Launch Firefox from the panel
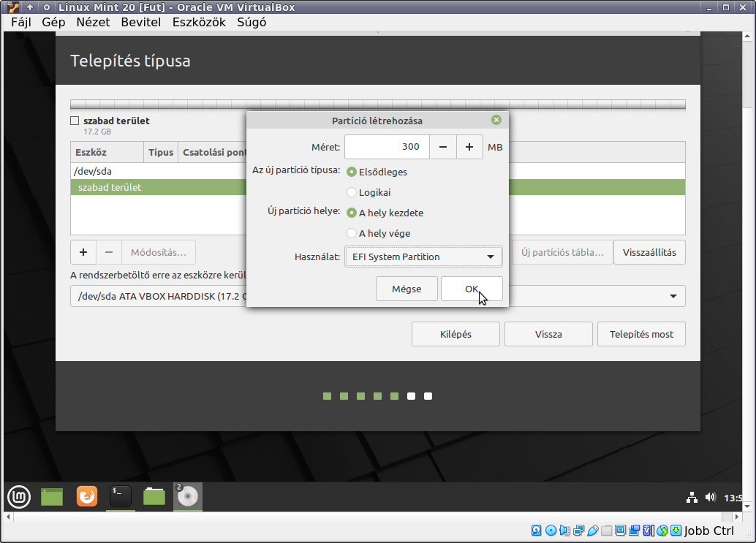 87,496
